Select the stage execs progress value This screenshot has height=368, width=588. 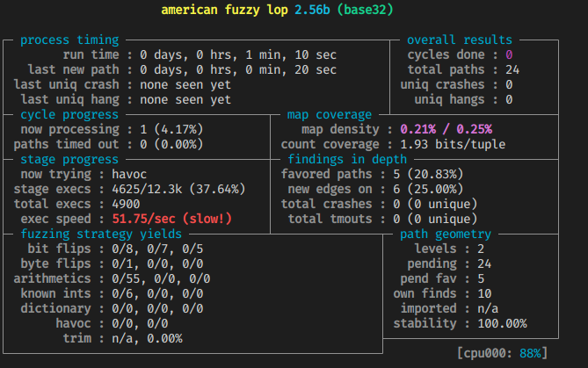[x=182, y=190]
